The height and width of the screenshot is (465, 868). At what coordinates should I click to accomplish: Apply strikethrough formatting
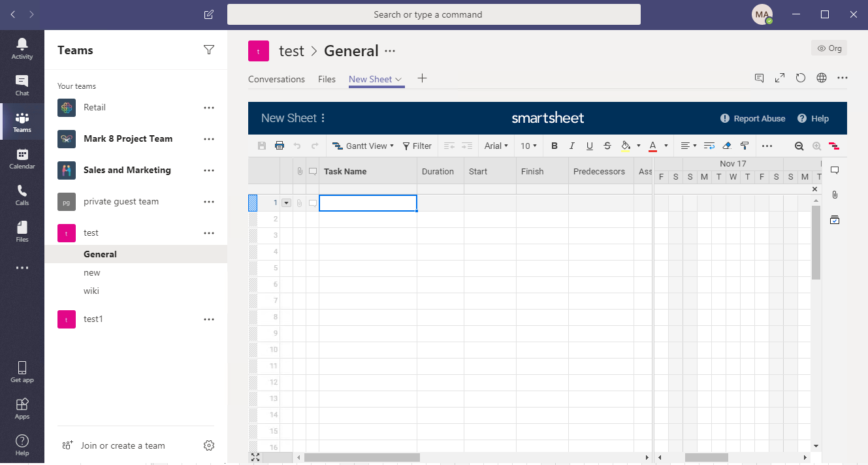(x=607, y=146)
